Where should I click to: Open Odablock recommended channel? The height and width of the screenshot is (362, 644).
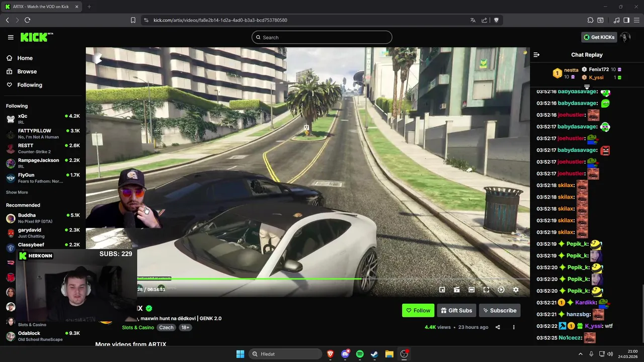[43, 336]
